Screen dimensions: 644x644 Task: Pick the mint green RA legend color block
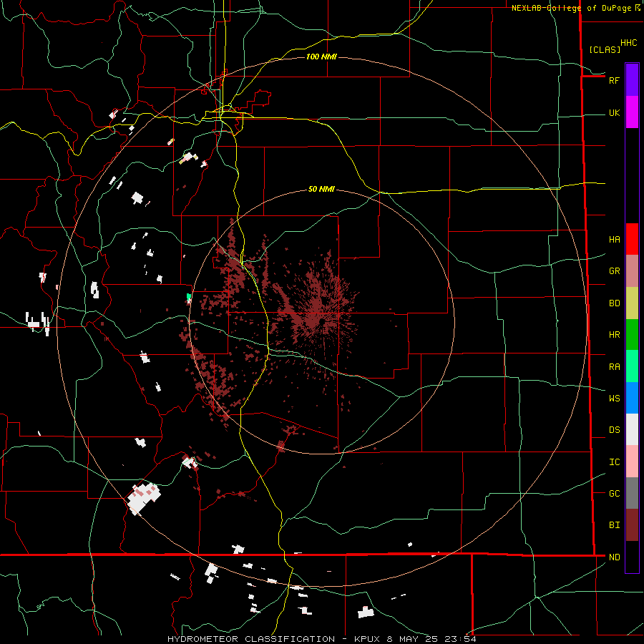coord(632,366)
